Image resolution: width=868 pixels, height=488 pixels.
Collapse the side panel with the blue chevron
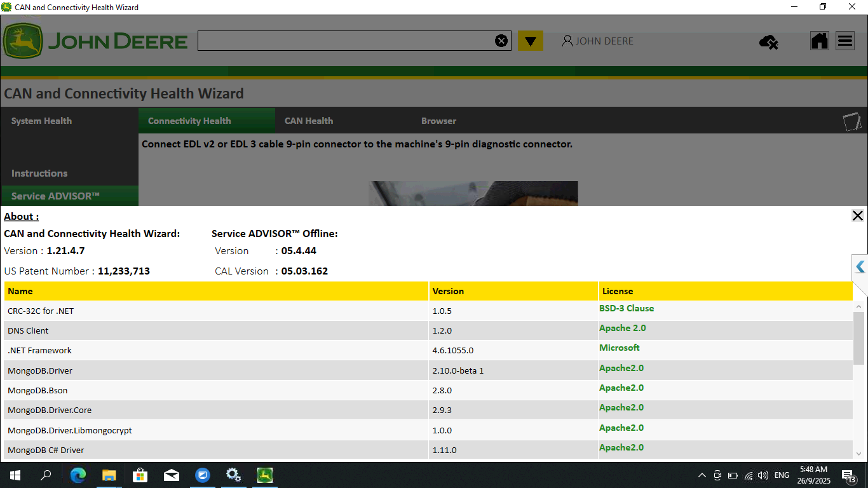click(x=862, y=267)
